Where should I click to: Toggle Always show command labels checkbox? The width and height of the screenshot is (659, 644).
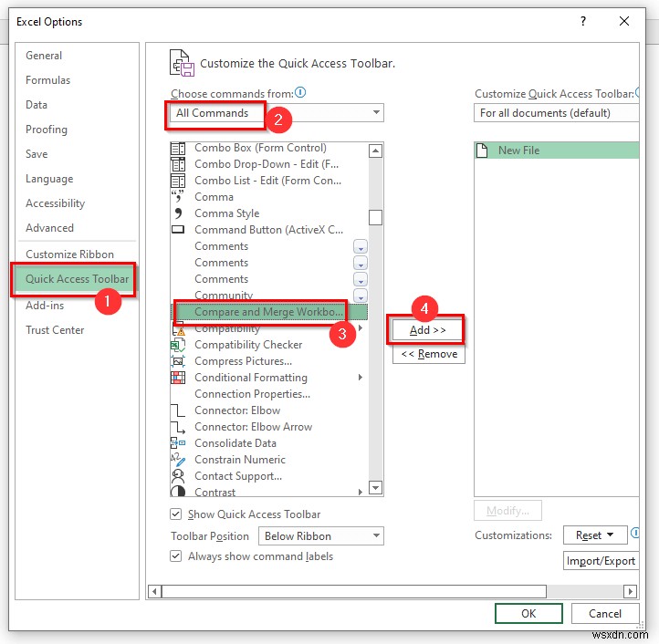tap(175, 556)
